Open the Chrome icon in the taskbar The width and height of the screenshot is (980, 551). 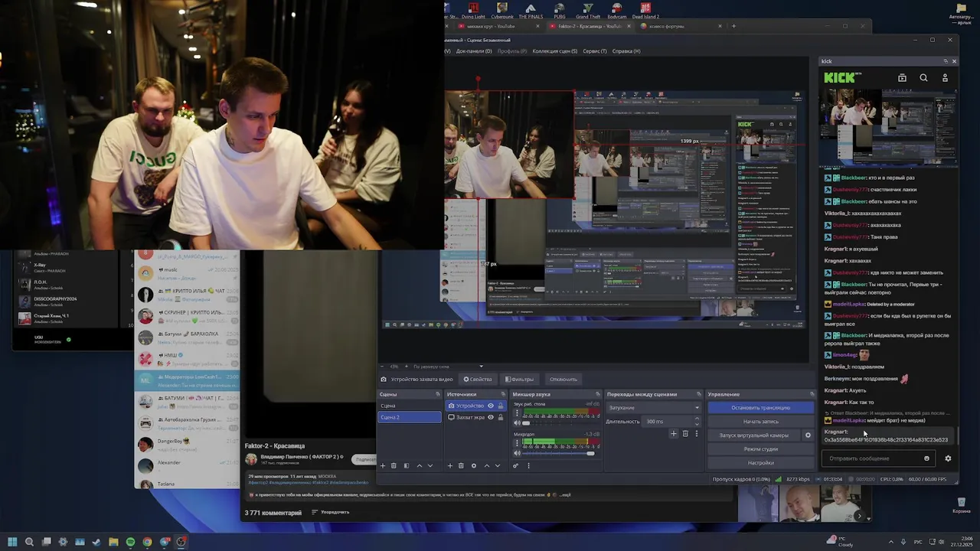(x=147, y=542)
